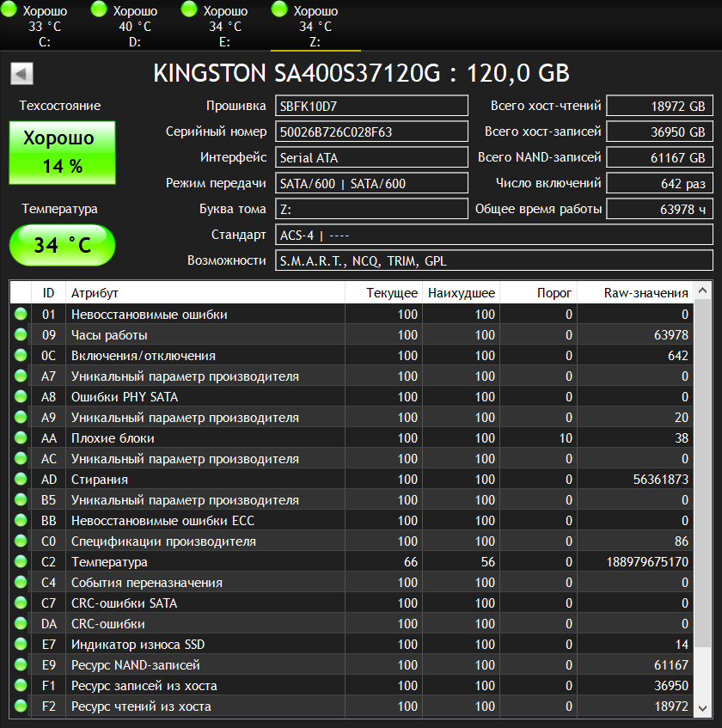Click the green health status 14 % button

point(62,152)
